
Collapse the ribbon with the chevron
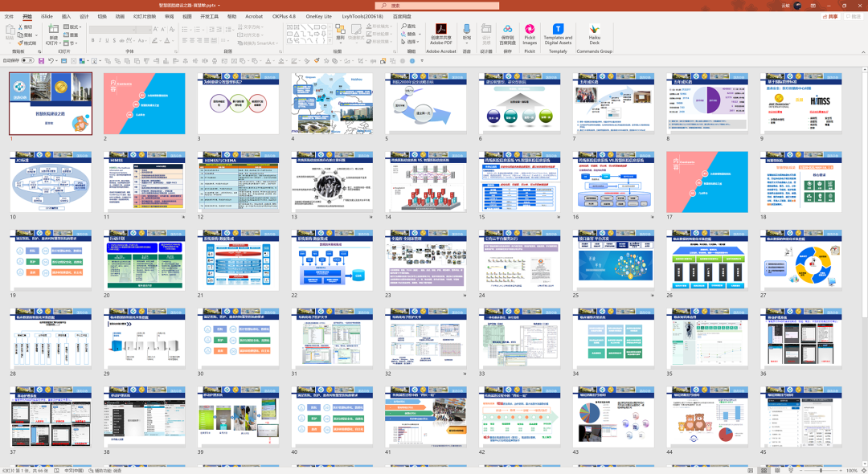coord(863,51)
